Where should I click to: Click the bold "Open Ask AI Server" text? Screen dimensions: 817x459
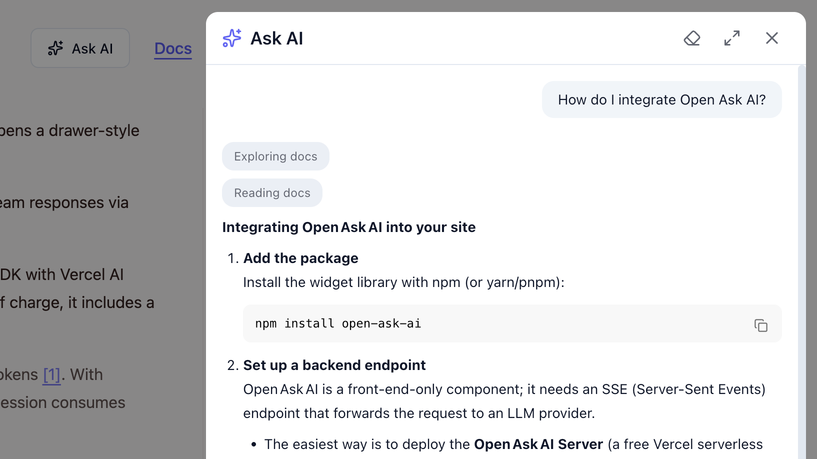[538, 444]
